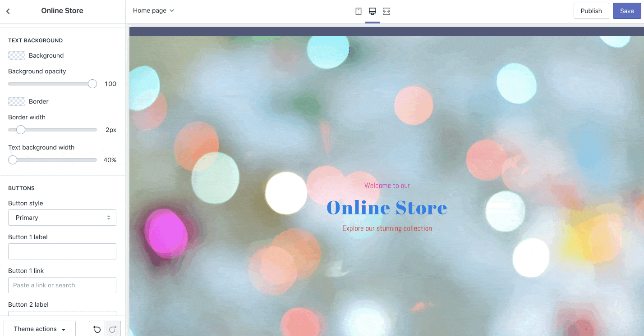
Task: Click the text background width value 40%
Action: [x=110, y=160]
